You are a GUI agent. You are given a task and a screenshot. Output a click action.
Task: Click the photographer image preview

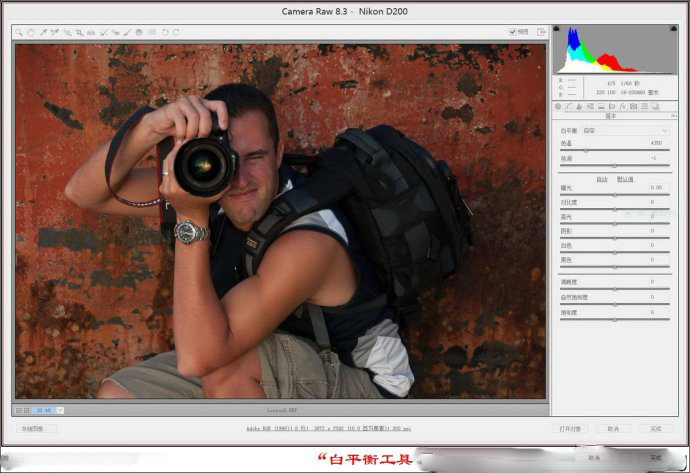pyautogui.click(x=281, y=221)
